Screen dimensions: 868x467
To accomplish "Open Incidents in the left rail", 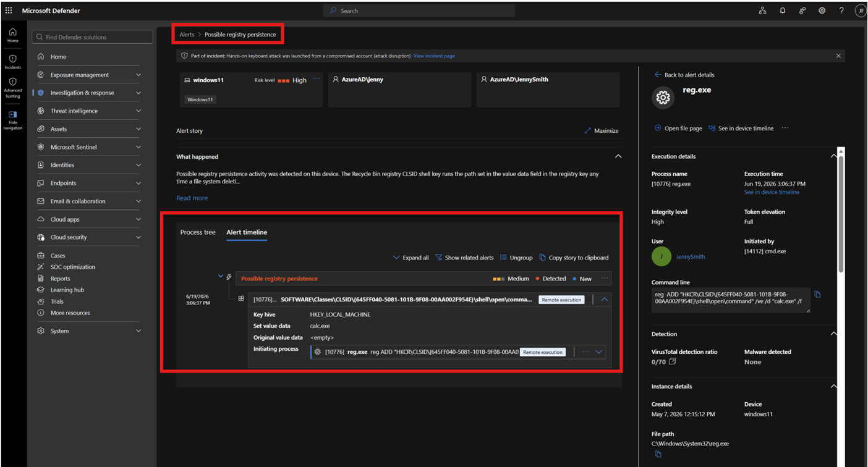I will tap(13, 62).
